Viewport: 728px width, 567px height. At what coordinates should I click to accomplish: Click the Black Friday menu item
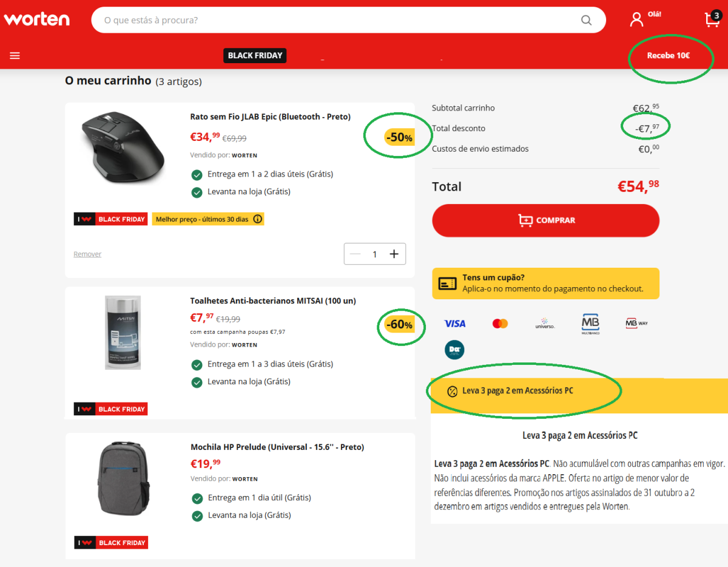(x=255, y=55)
